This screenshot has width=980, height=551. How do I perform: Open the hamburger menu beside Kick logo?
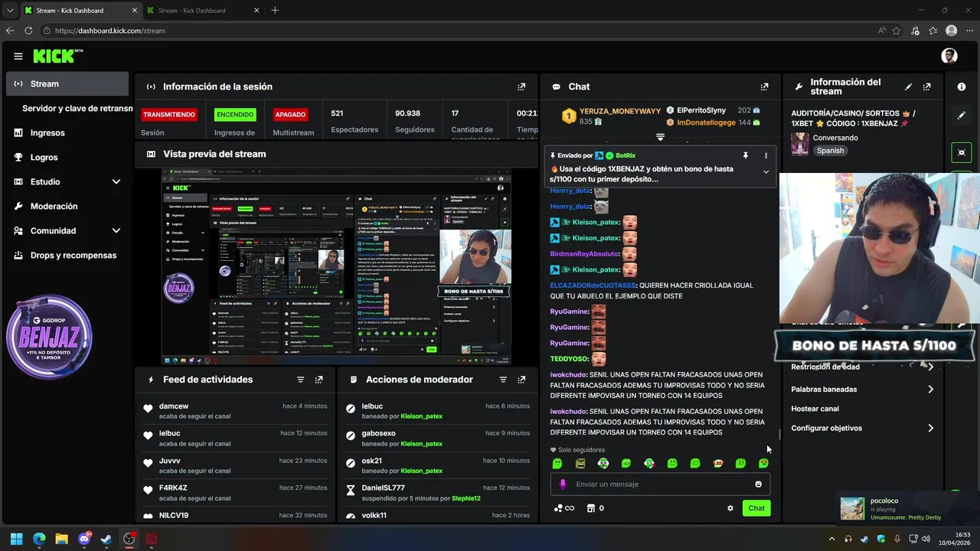18,56
